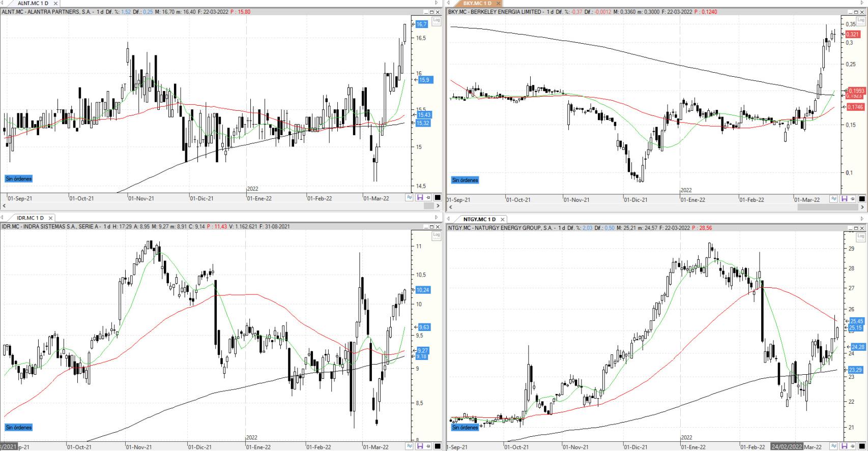Click left scroll arrow under ALNT.MC chart
This screenshot has width=868, height=451.
[4, 206]
